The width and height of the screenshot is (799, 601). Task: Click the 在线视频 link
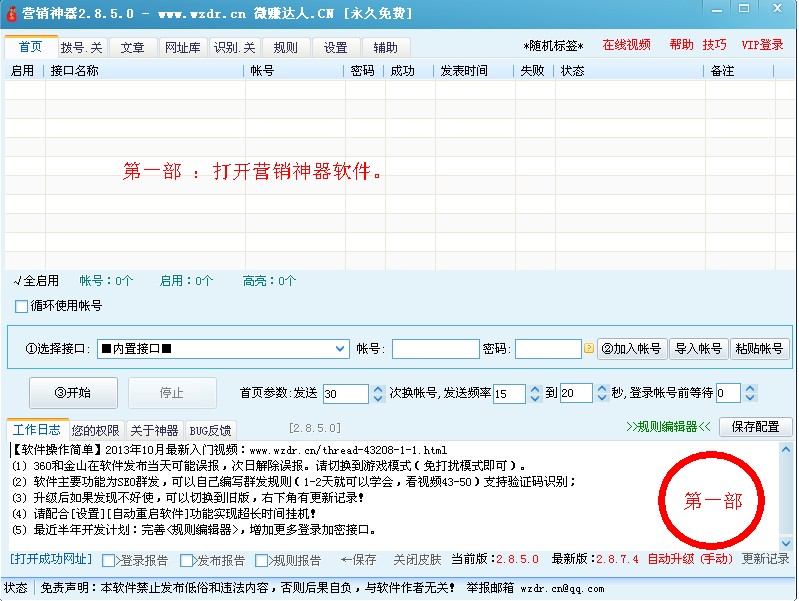point(626,45)
